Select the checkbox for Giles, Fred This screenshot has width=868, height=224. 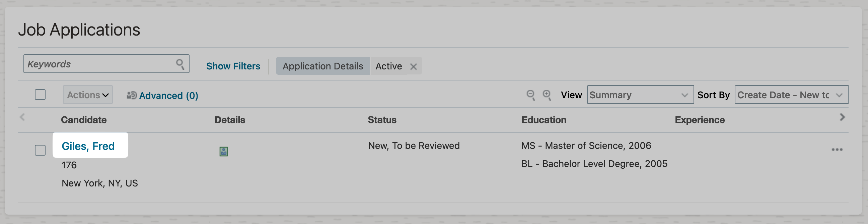click(x=40, y=150)
